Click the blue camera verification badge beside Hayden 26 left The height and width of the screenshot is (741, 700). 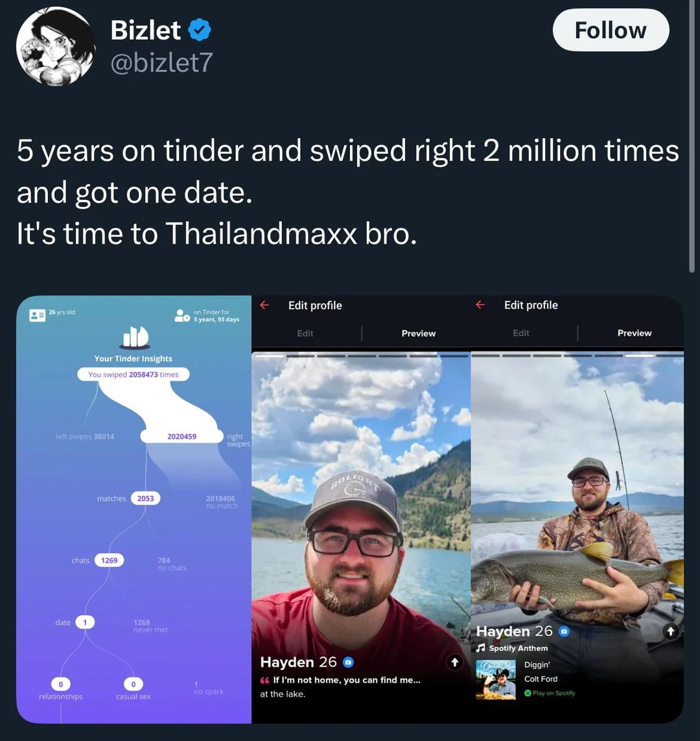pyautogui.click(x=348, y=663)
